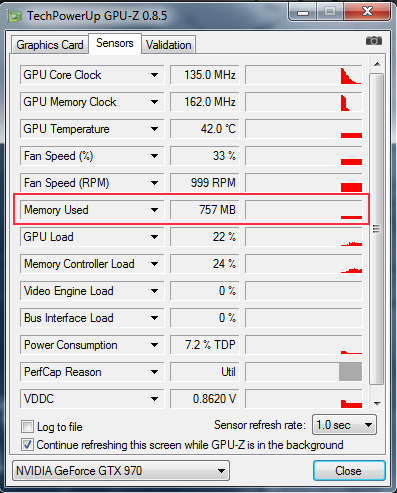Screen dimensions: 397x493
Task: Expand the Memory Used sensor dropdown
Action: [x=154, y=210]
